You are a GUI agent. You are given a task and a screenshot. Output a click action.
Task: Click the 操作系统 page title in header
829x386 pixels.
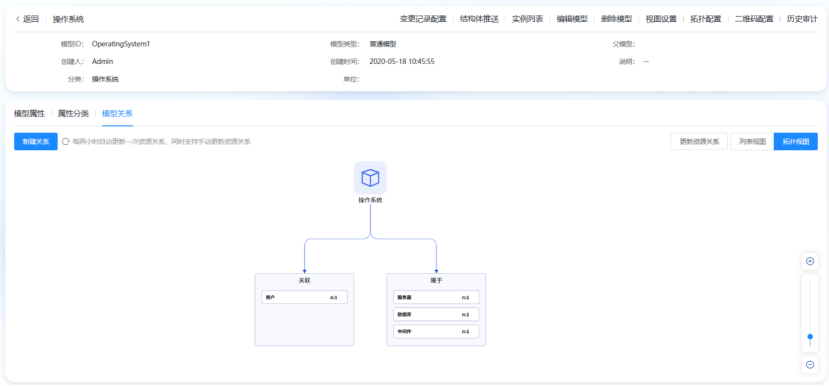tap(68, 19)
